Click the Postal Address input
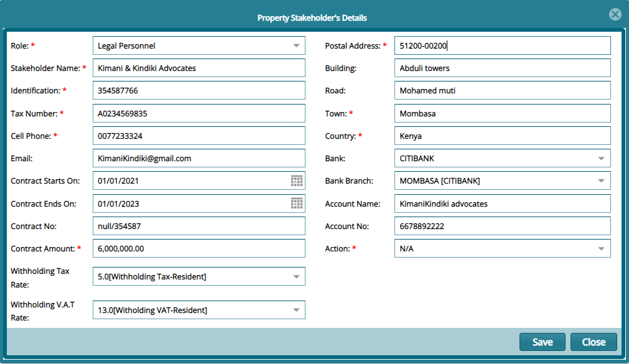 tap(503, 46)
